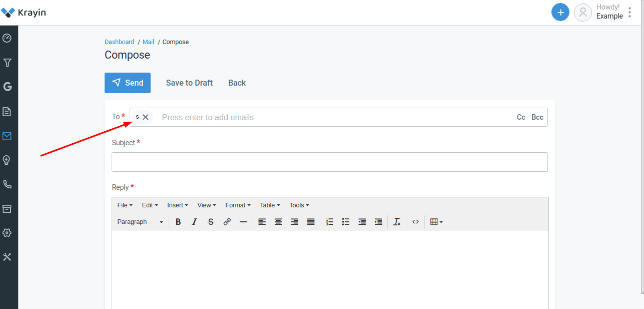Toggle bold formatting in the editor
This screenshot has width=644, height=309.
point(178,221)
